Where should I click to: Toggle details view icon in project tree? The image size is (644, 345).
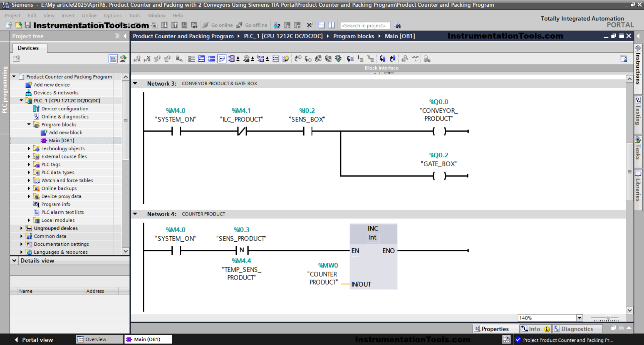click(x=113, y=59)
